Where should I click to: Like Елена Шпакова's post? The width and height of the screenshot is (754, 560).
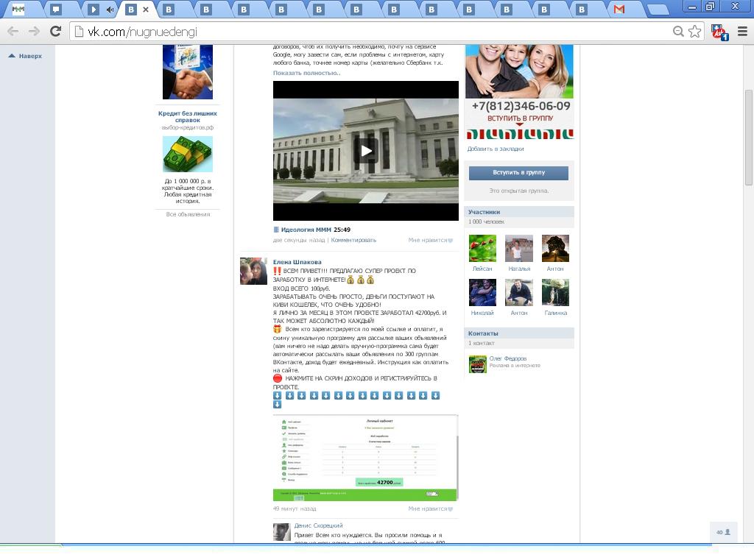tap(430, 508)
